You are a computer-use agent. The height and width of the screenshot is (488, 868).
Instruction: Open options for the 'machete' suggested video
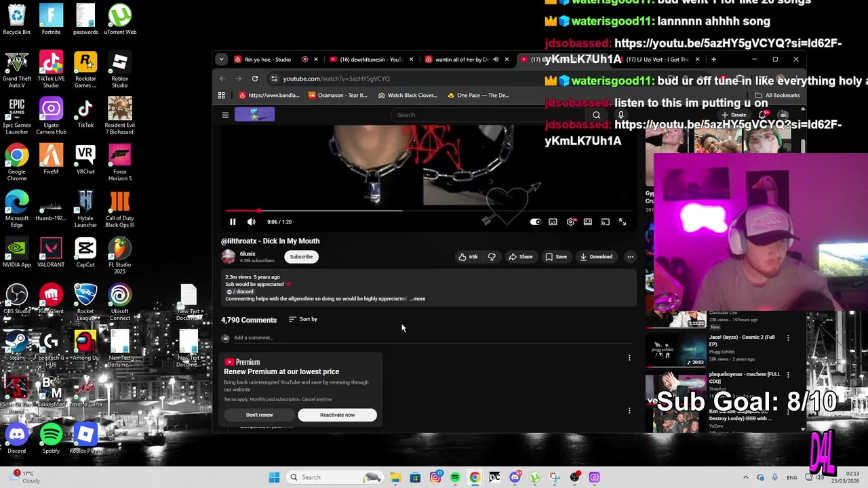point(788,375)
